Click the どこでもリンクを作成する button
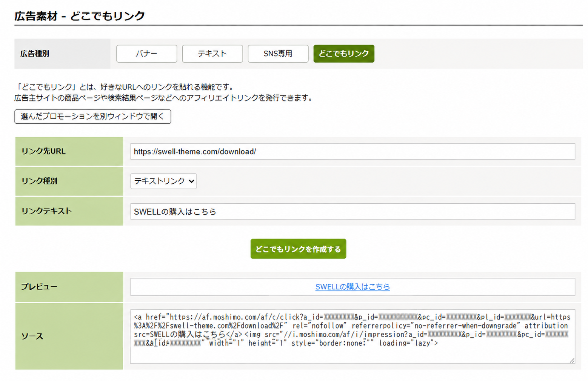The image size is (588, 381). click(x=298, y=249)
